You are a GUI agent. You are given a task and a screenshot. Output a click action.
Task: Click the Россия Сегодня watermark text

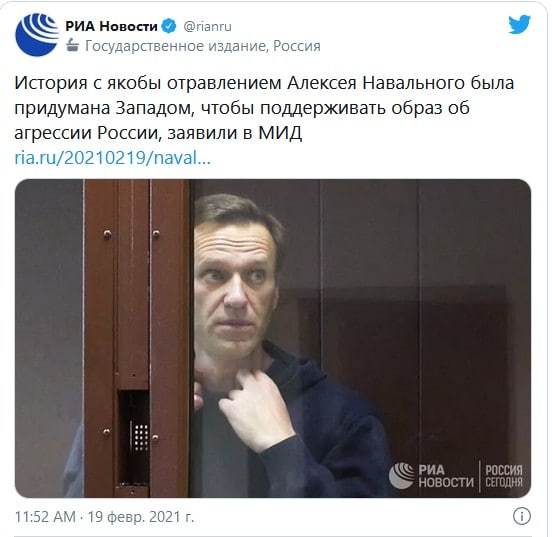pyautogui.click(x=504, y=476)
